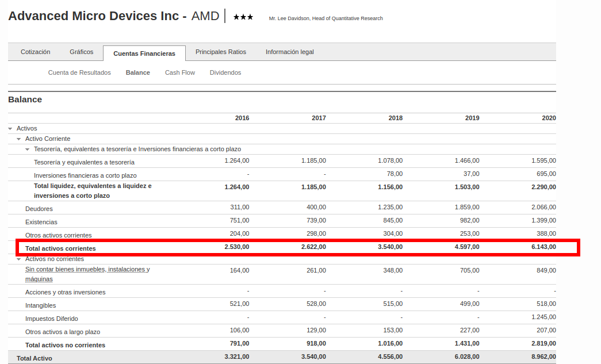601x364 pixels.
Task: Click the Sin contar bienes inmuebles term
Action: (87, 269)
